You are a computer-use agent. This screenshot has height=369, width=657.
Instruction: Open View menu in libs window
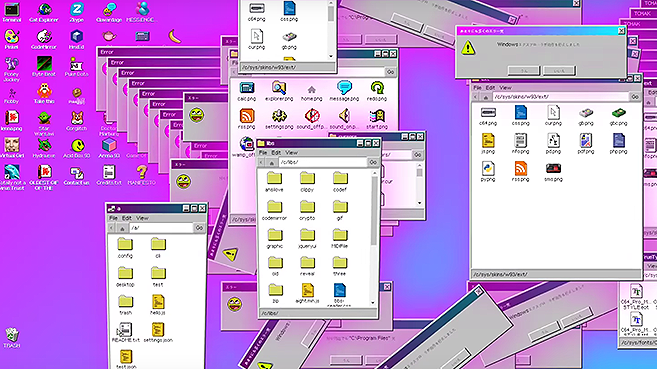coord(291,152)
